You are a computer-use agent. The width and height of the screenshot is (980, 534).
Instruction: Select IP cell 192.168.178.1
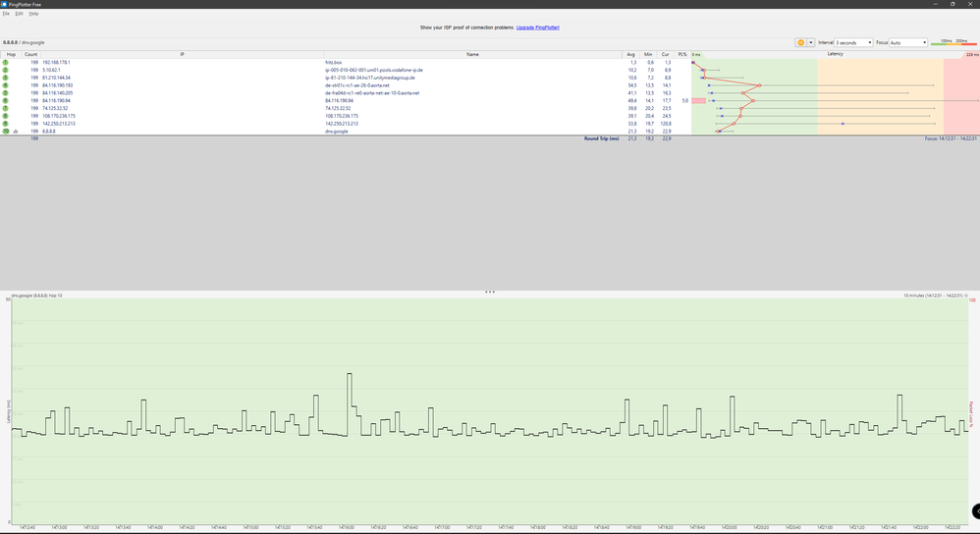56,63
